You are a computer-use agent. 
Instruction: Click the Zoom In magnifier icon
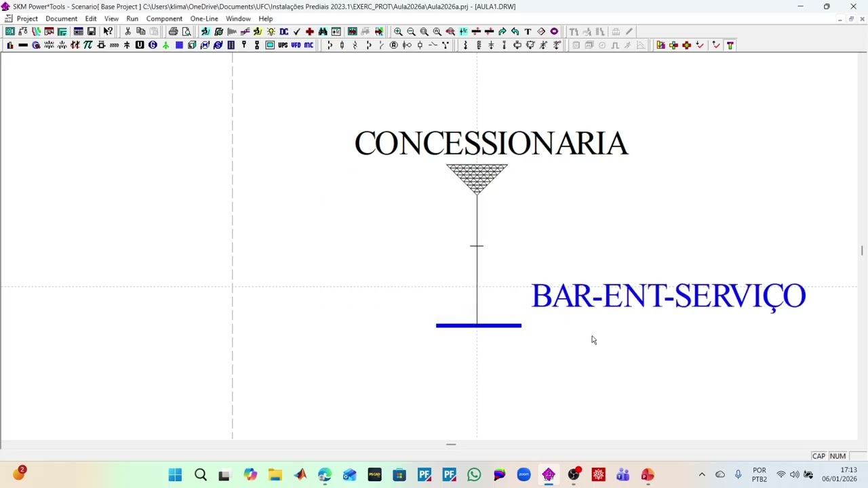coord(398,31)
